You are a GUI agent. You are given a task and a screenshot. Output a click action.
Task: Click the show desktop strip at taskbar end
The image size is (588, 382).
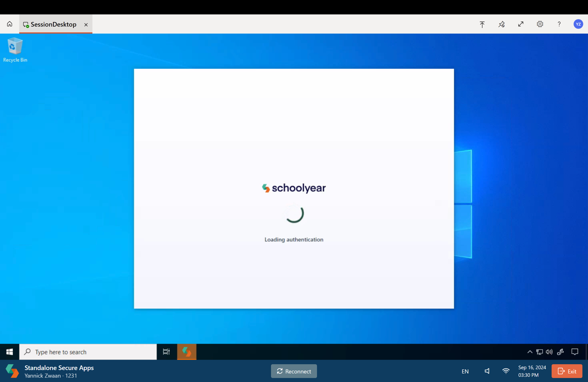[587, 352]
